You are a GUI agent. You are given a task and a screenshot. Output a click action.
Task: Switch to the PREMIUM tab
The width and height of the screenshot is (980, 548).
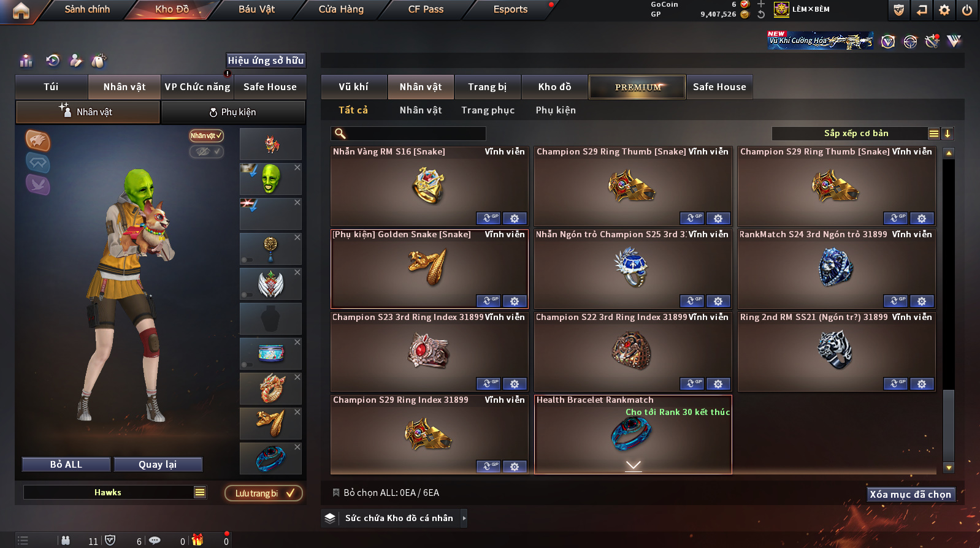point(637,87)
